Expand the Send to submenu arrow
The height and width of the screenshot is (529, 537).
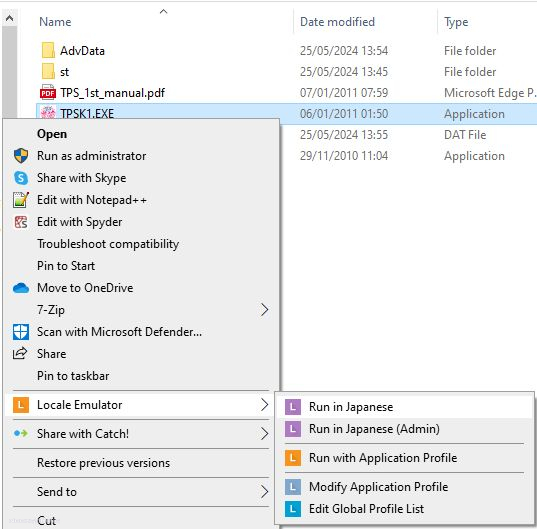coord(264,492)
